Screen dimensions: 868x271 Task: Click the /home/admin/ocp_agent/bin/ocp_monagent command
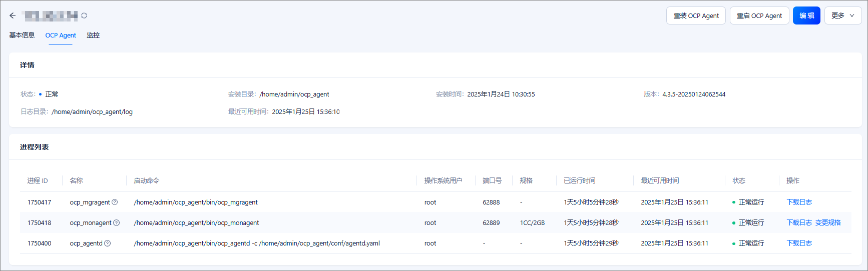click(197, 222)
